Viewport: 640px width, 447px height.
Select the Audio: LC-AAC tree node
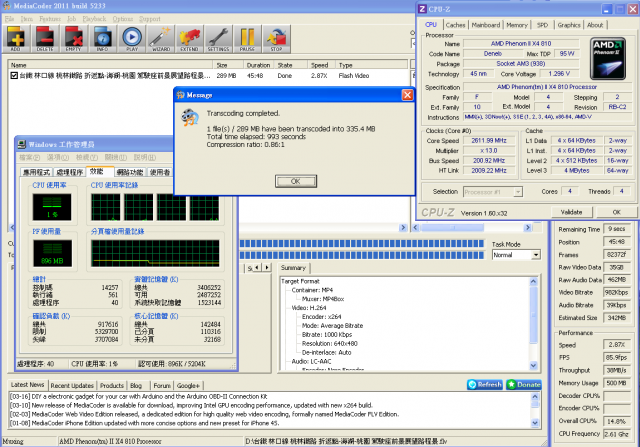[x=311, y=361]
